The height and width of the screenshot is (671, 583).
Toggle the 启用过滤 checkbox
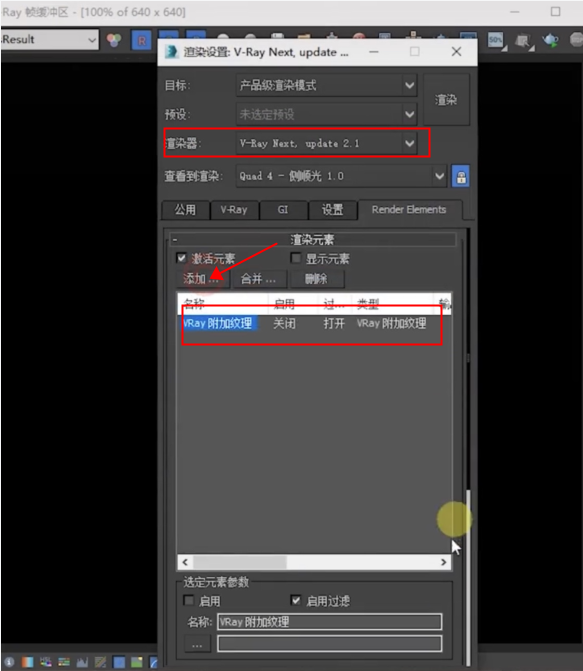tap(296, 600)
